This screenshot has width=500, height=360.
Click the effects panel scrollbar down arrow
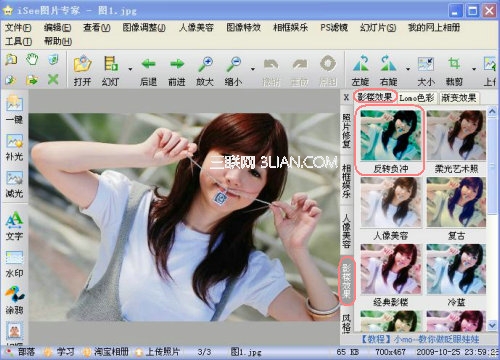tap(492, 324)
